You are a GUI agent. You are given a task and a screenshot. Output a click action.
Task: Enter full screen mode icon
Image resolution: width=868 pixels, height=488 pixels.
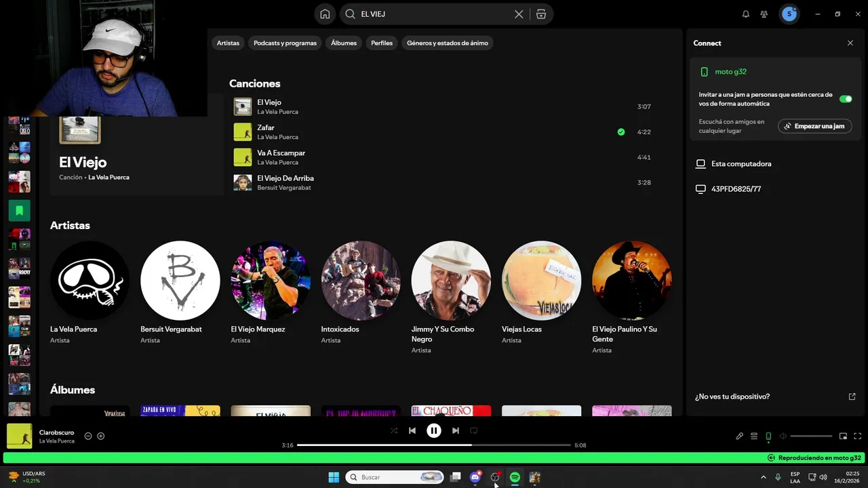click(x=858, y=436)
